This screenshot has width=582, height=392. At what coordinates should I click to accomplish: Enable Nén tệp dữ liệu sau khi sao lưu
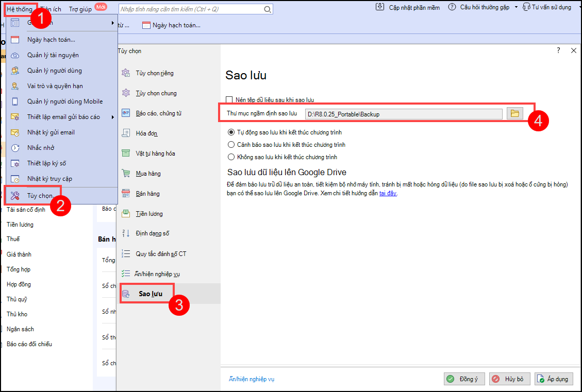click(229, 100)
